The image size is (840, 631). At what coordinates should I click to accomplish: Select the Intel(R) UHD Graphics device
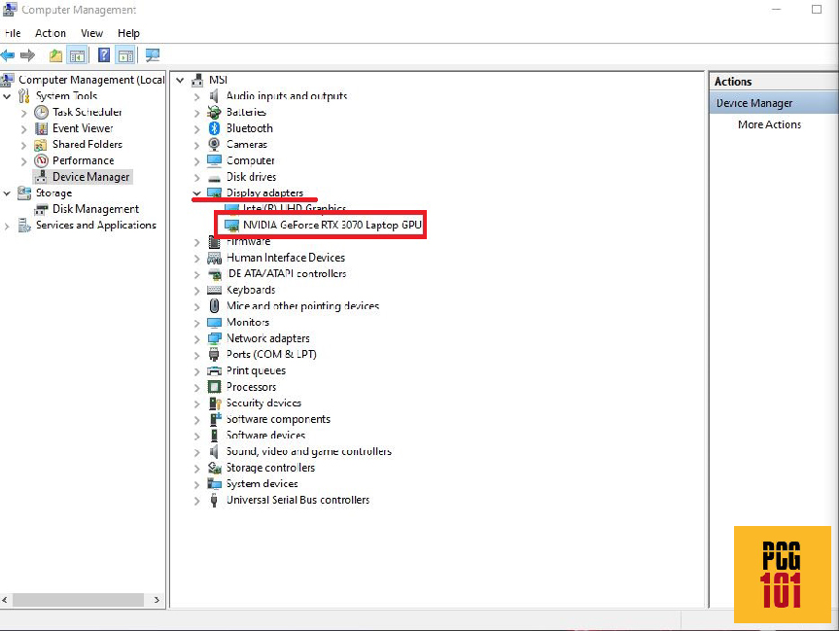[x=292, y=208]
